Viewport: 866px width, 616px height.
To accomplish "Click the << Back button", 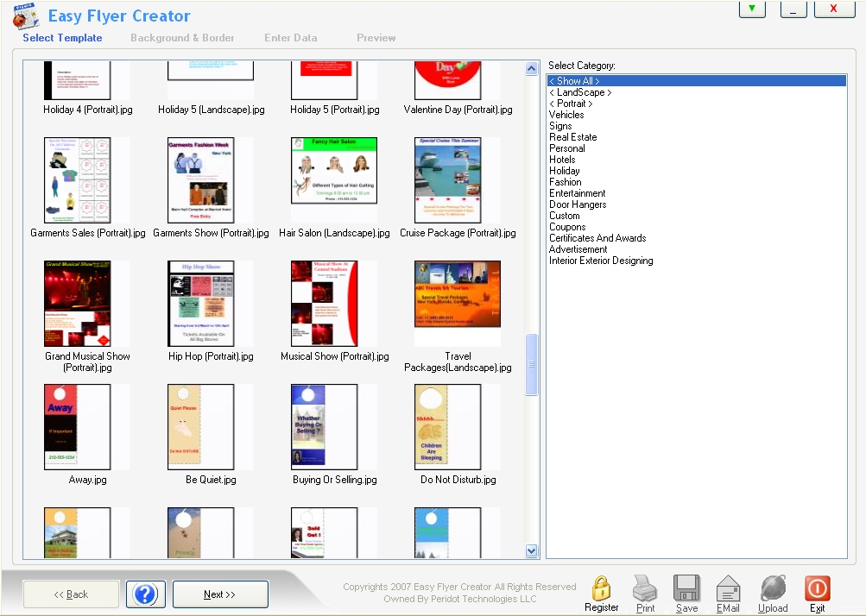I will 71,594.
